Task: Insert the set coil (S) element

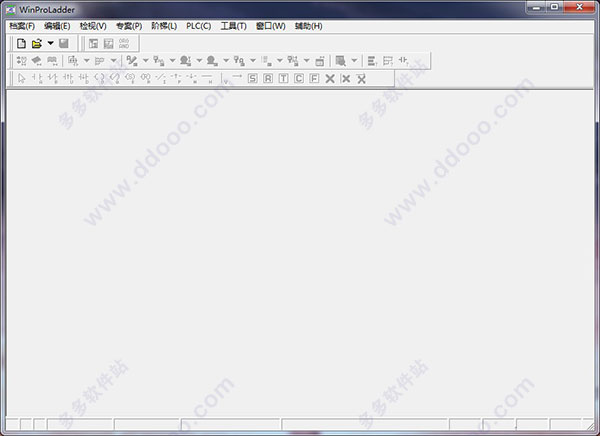Action: click(x=130, y=78)
